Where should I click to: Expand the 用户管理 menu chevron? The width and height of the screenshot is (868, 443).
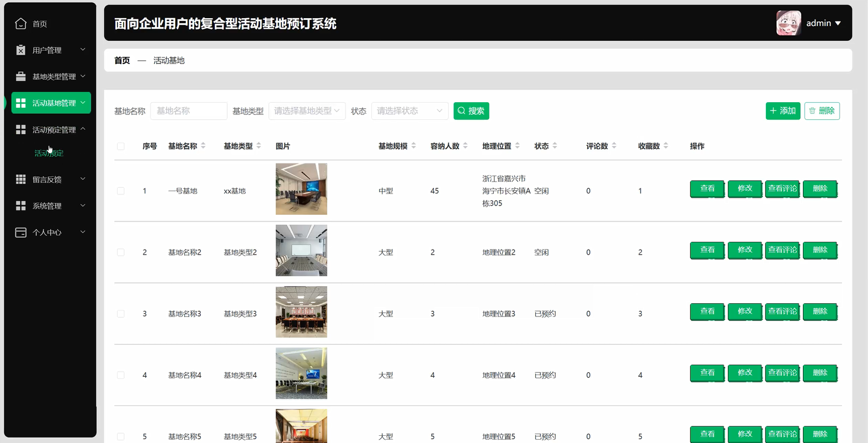pos(83,50)
